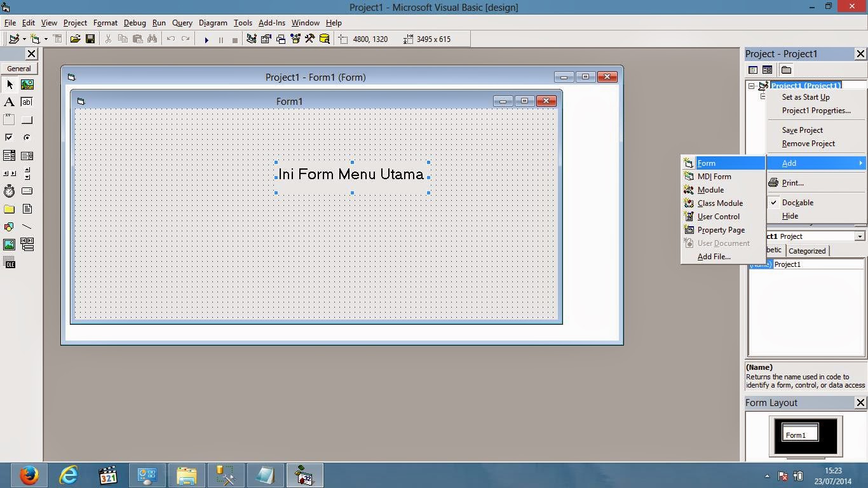Click View Object icon in Project panel
The height and width of the screenshot is (488, 868).
tap(767, 70)
